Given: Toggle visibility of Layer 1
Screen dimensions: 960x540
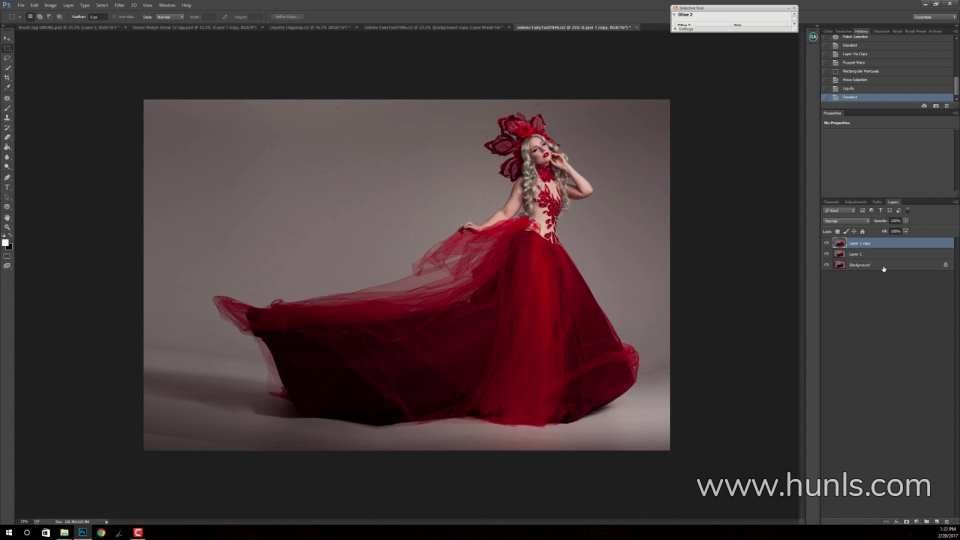Looking at the screenshot, I should coord(826,254).
